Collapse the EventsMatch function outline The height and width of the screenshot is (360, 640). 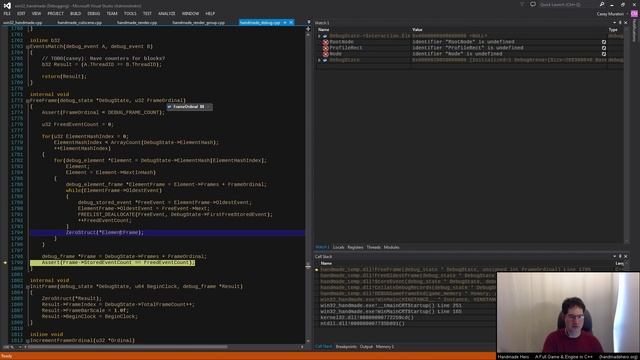pos(27,47)
